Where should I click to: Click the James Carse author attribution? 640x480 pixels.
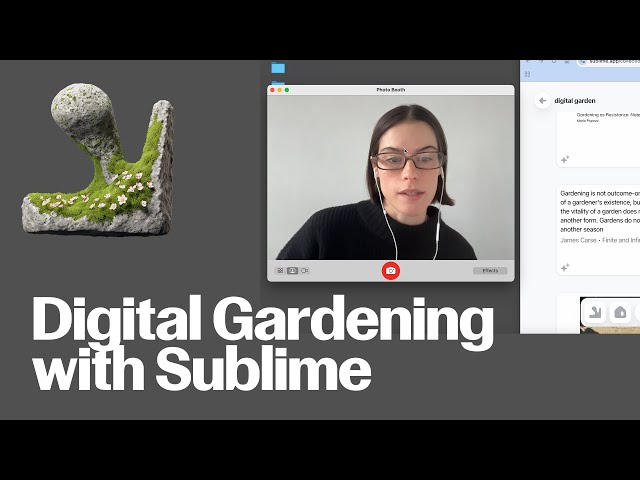[x=578, y=240]
